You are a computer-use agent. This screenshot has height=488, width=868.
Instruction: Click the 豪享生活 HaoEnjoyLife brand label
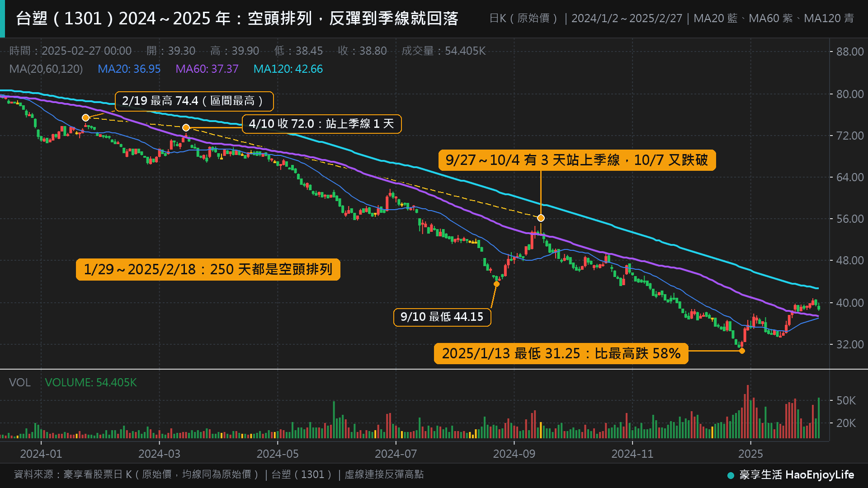[x=797, y=475]
